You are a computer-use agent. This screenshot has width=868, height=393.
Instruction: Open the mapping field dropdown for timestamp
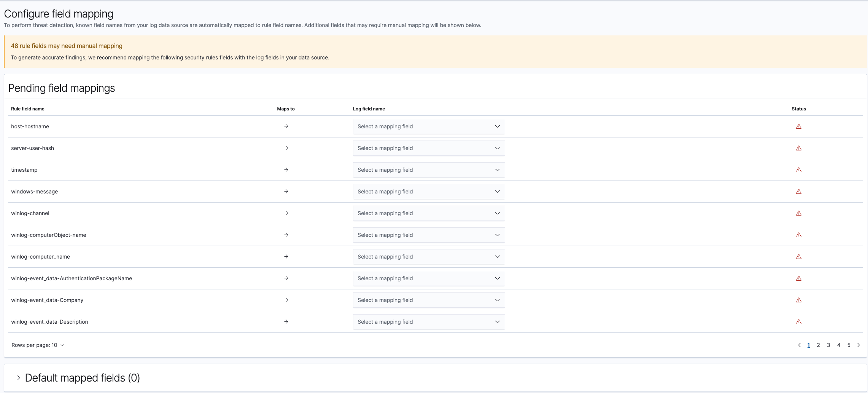point(428,170)
